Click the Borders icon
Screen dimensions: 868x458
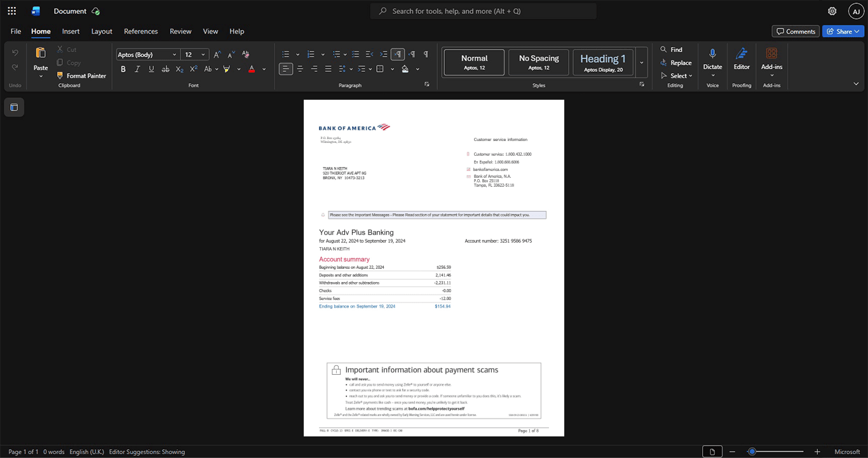(380, 69)
